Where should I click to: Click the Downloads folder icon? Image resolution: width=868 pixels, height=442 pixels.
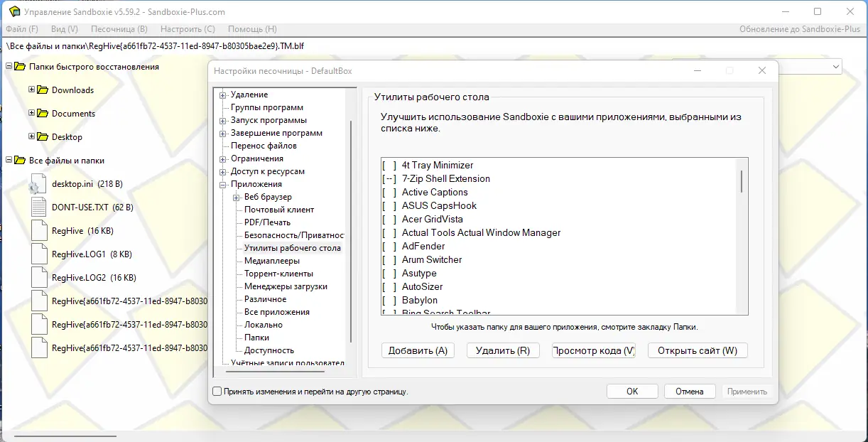coord(43,90)
